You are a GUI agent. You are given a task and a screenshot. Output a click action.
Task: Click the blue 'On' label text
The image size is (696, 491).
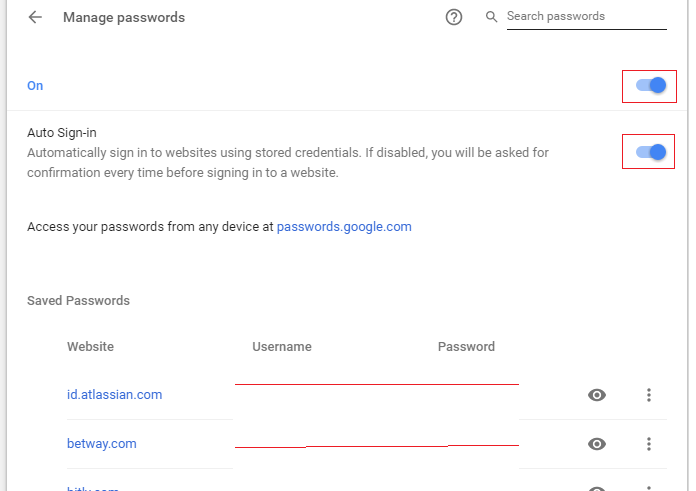pos(35,86)
